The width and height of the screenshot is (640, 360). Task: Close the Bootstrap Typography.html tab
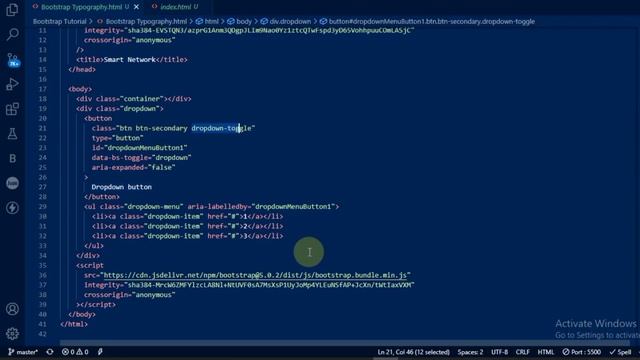point(136,7)
